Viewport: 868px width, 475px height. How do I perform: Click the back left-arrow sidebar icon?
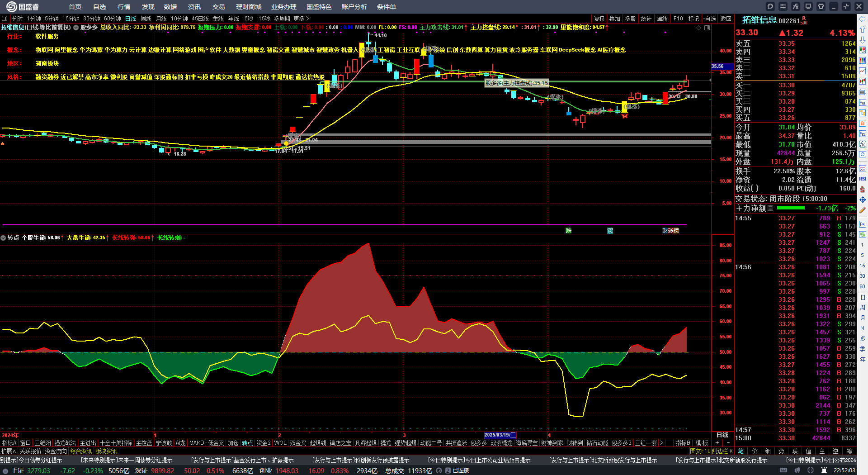click(x=863, y=19)
